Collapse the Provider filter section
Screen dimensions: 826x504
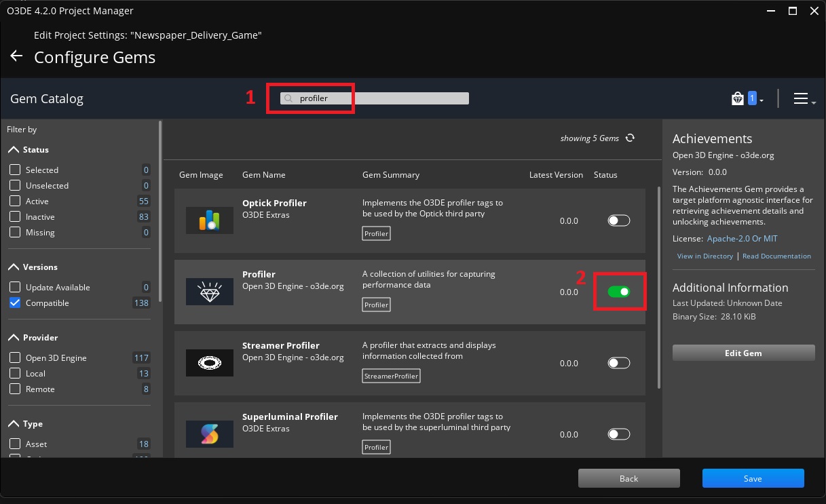14,337
